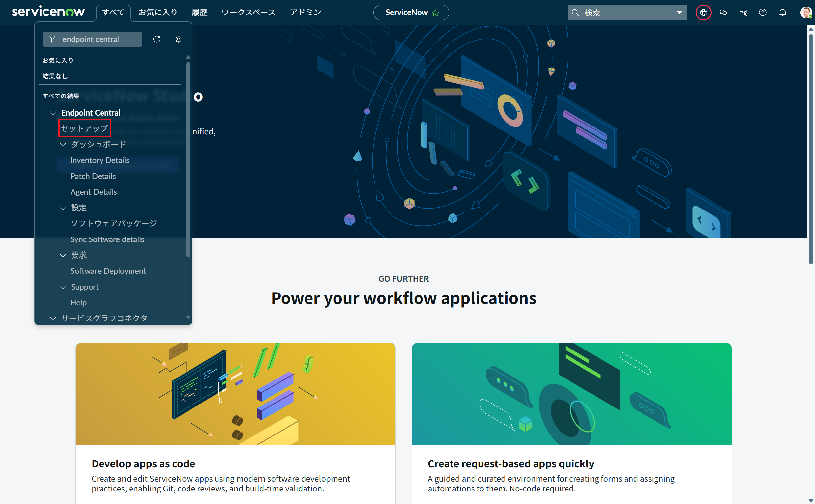This screenshot has height=504, width=815.
Task: Open the ワークスペース menu
Action: pyautogui.click(x=248, y=13)
